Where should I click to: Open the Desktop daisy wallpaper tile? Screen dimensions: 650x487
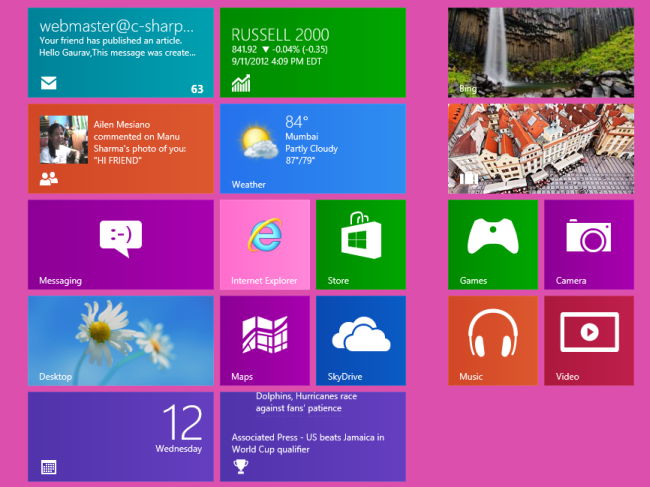point(121,341)
